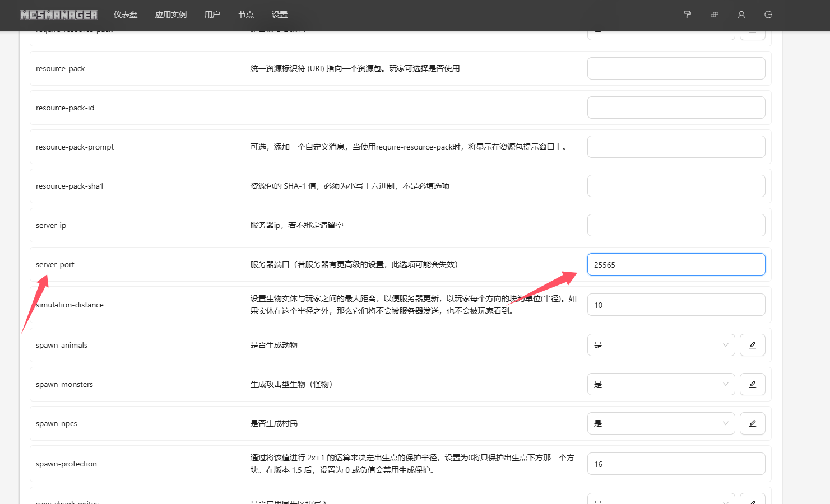The height and width of the screenshot is (504, 830).
Task: Expand the spawn-animals dropdown
Action: click(661, 345)
